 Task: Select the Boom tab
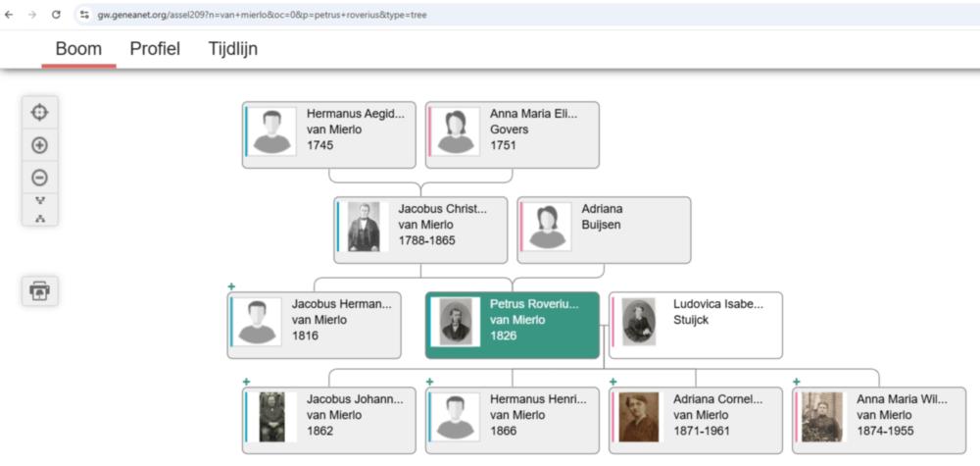click(78, 49)
